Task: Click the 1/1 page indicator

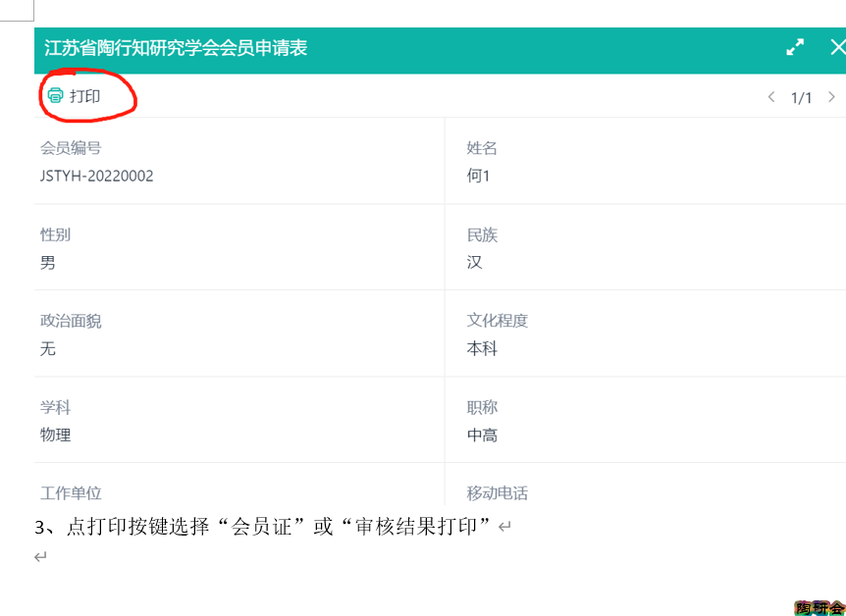Action: [x=801, y=98]
